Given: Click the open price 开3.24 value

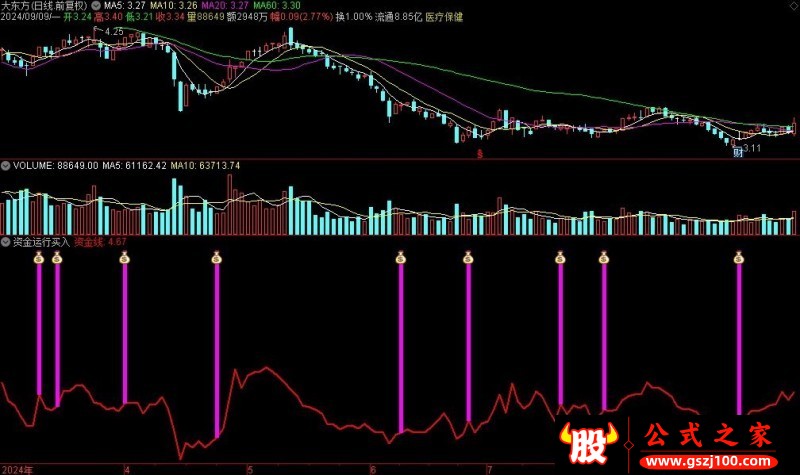Looking at the screenshot, I should pyautogui.click(x=78, y=17).
